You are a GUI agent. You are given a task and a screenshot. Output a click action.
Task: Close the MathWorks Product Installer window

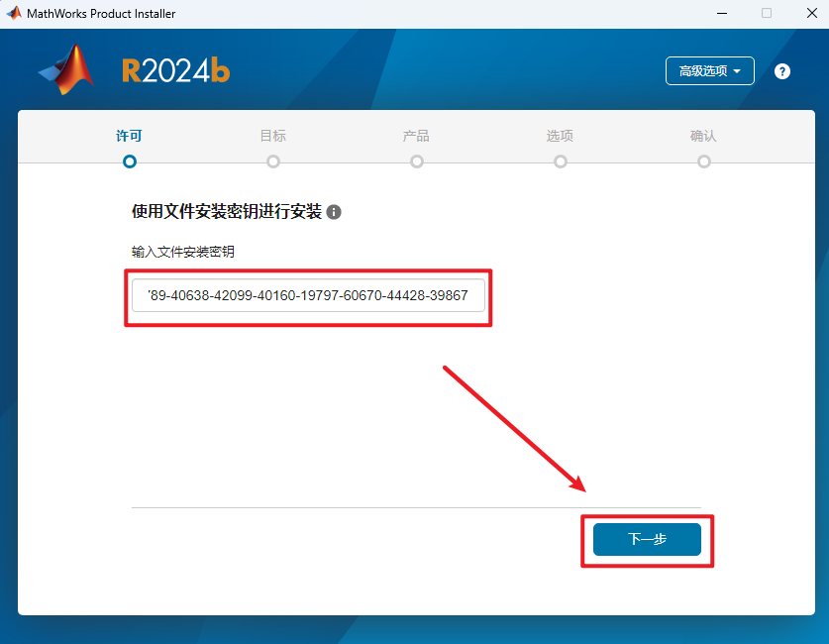pos(812,13)
